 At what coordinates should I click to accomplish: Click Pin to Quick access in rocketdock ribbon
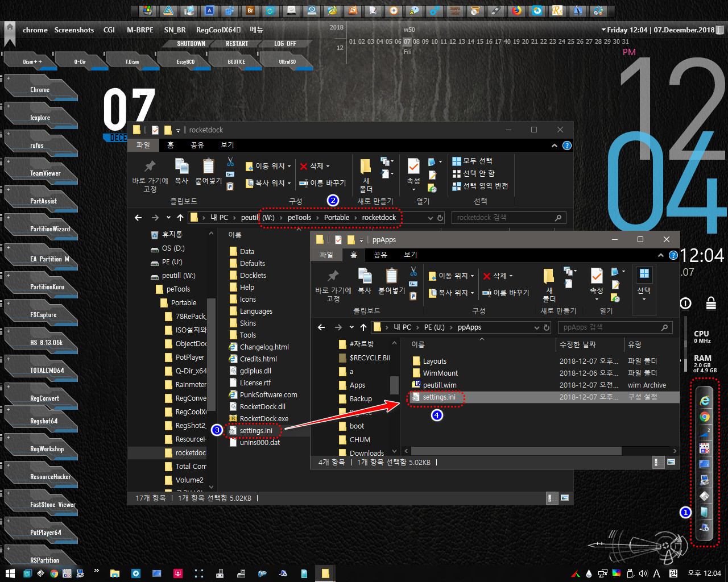click(150, 175)
